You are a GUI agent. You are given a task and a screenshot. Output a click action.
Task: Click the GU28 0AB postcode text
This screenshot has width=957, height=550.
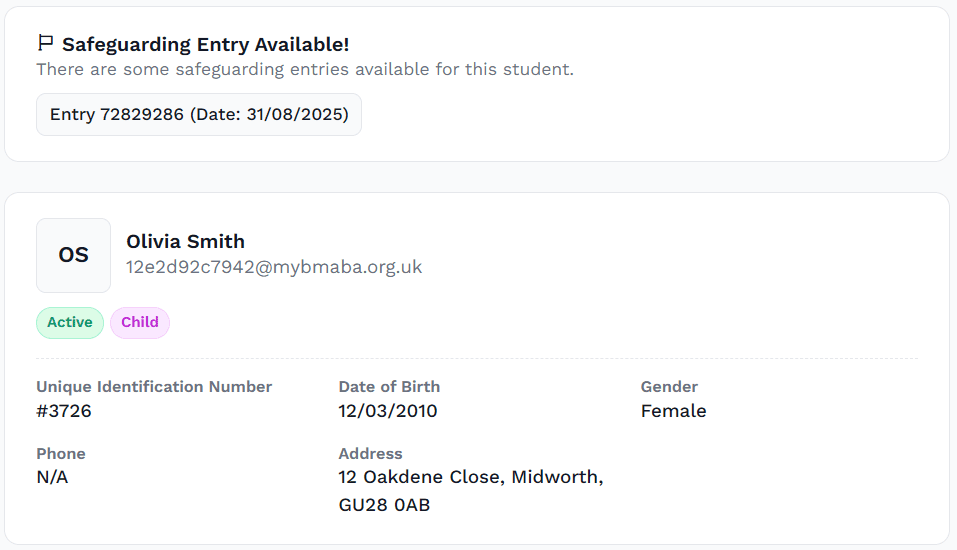(385, 505)
